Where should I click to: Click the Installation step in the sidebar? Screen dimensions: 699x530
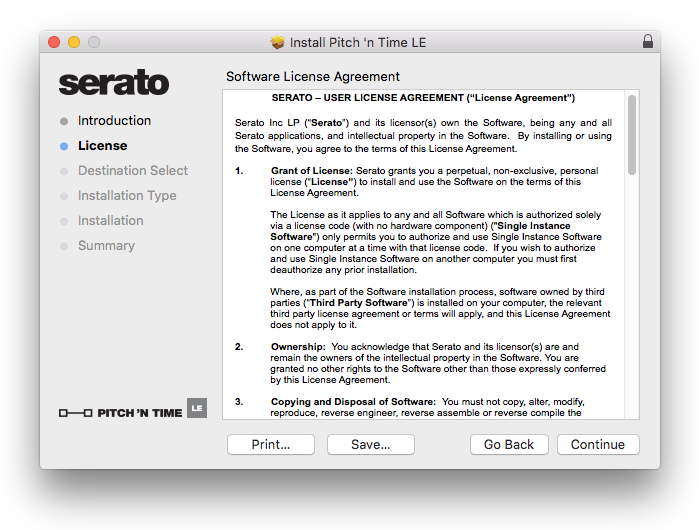click(x=111, y=221)
